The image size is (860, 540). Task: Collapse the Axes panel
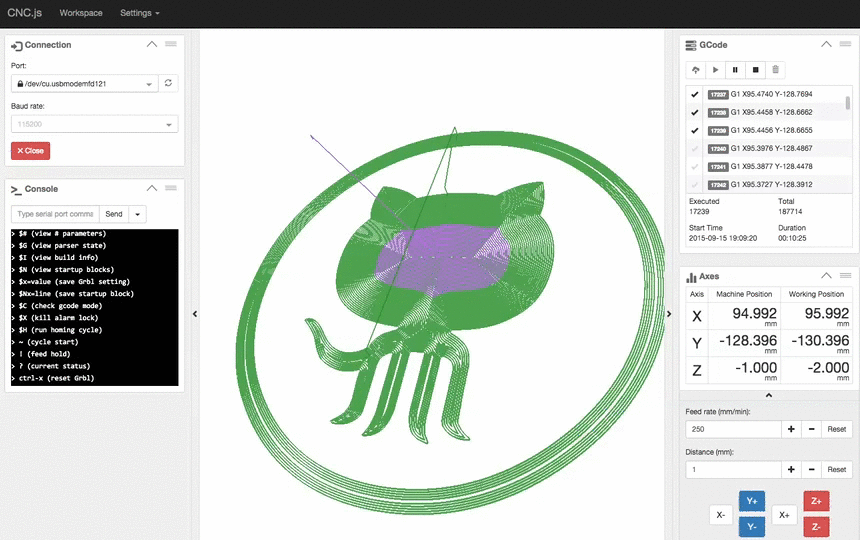coord(827,275)
